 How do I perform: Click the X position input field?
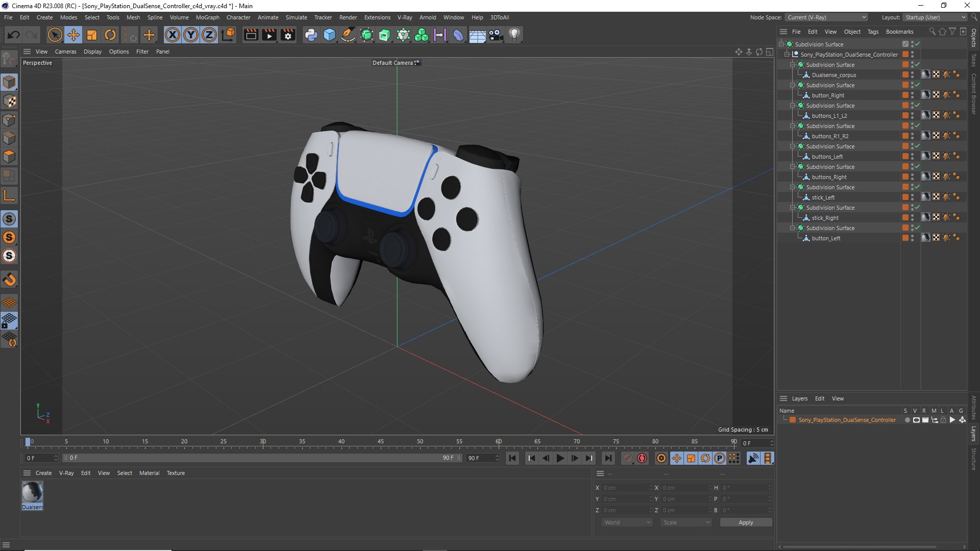627,488
